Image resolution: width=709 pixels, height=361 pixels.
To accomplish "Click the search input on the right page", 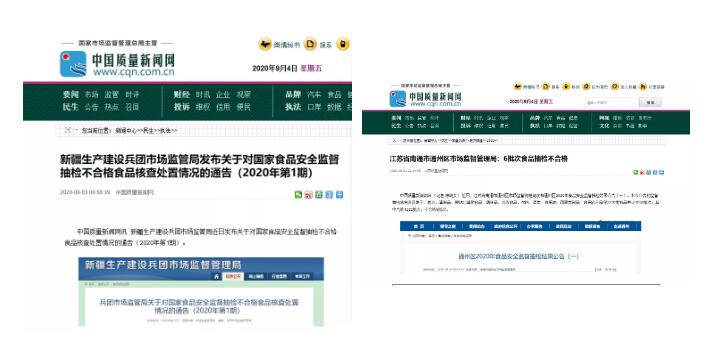I will 612,103.
